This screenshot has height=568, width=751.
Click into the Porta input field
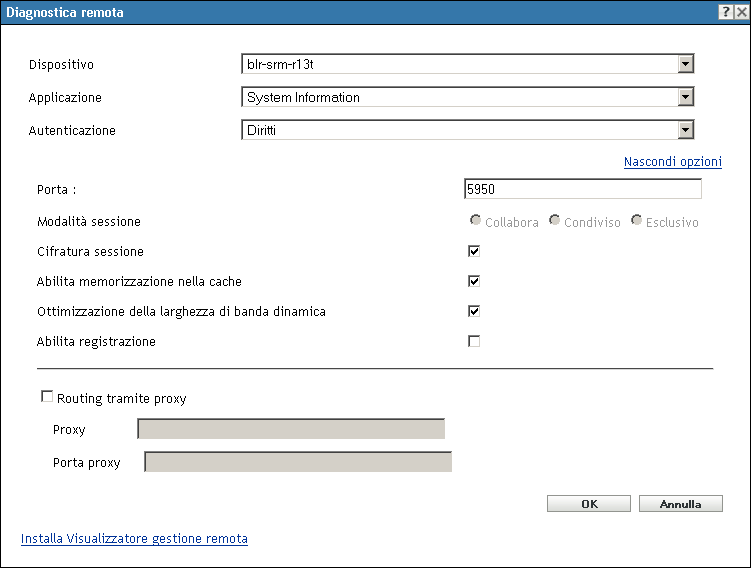point(582,189)
